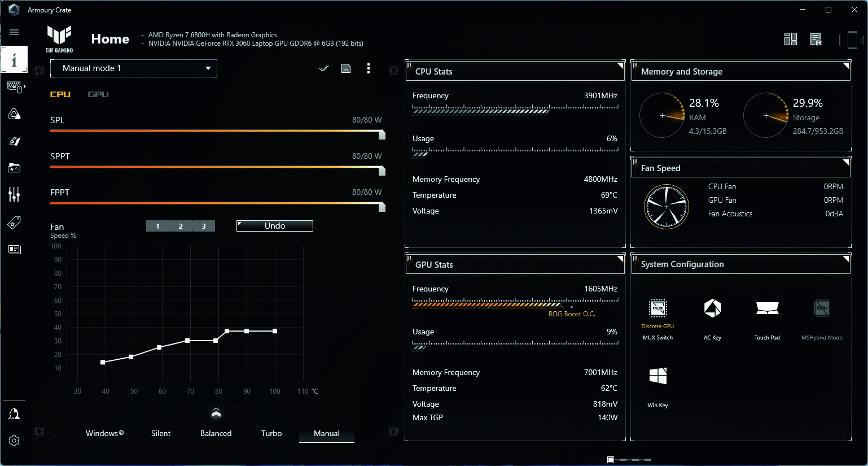Open the user profile icon at sidebar bottom
Viewport: 868px width, 466px height.
pyautogui.click(x=14, y=413)
